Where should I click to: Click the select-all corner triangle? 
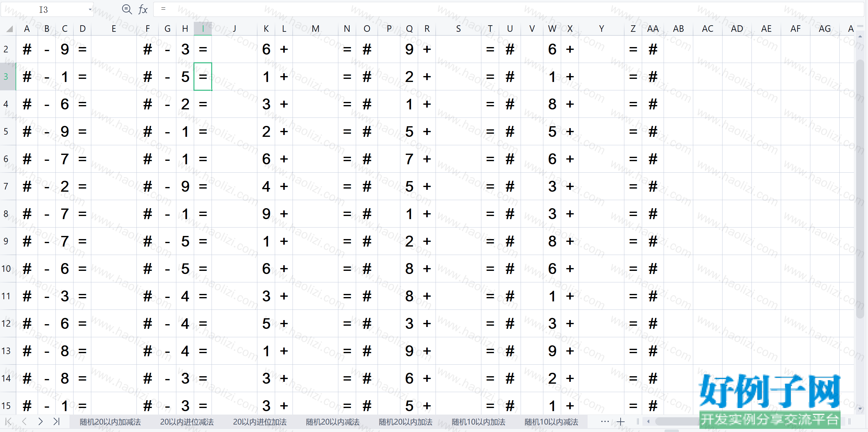pyautogui.click(x=9, y=29)
